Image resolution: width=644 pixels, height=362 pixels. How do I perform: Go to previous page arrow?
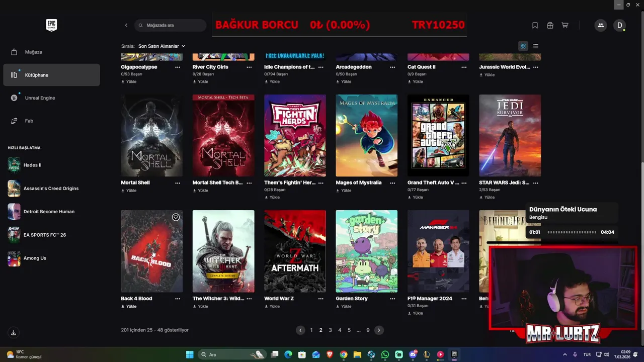(x=300, y=330)
